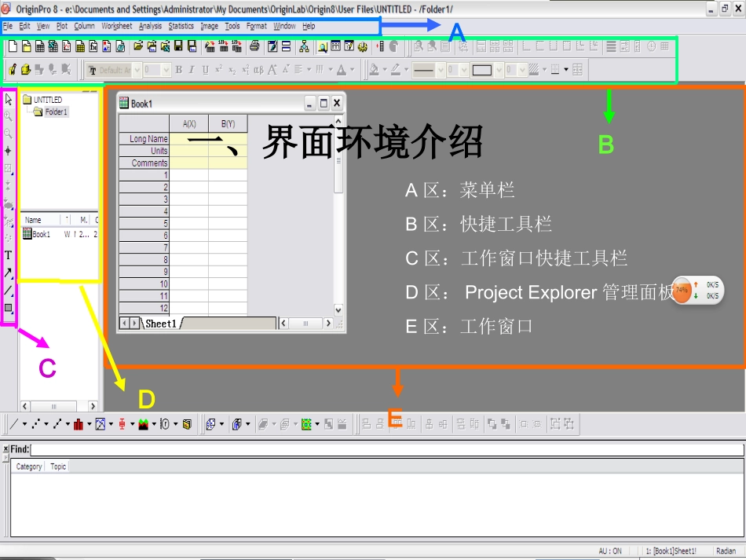Click the A(X) column header
The height and width of the screenshot is (560, 746).
tap(189, 124)
